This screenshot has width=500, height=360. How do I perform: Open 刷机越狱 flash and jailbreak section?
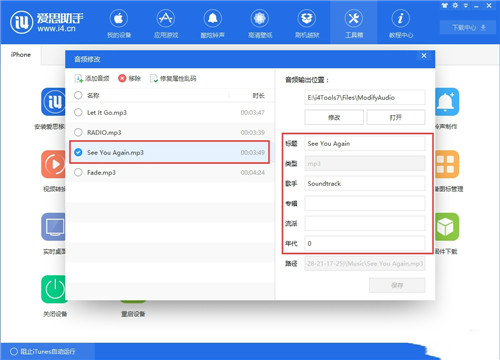(x=307, y=24)
